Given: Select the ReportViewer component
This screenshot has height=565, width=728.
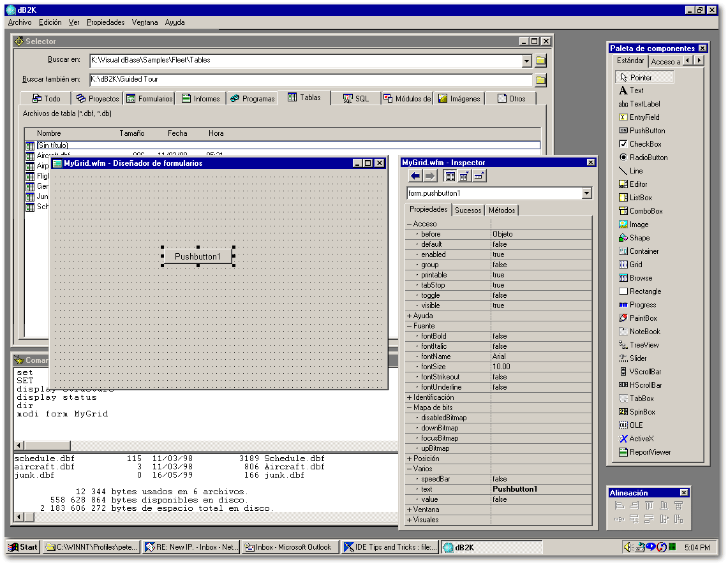Looking at the screenshot, I should [x=645, y=452].
